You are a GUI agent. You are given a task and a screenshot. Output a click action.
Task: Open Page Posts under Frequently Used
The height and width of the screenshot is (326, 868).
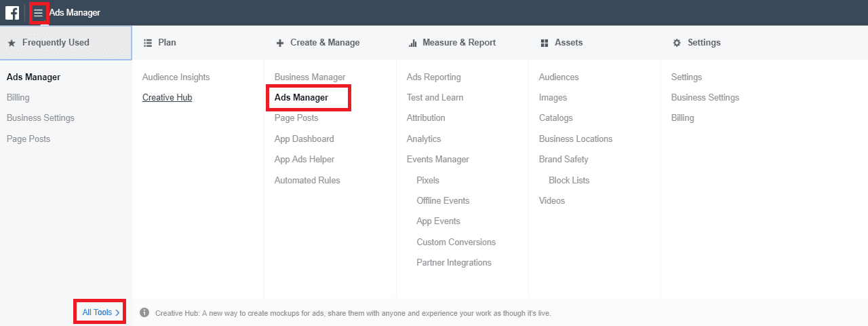pyautogui.click(x=28, y=139)
